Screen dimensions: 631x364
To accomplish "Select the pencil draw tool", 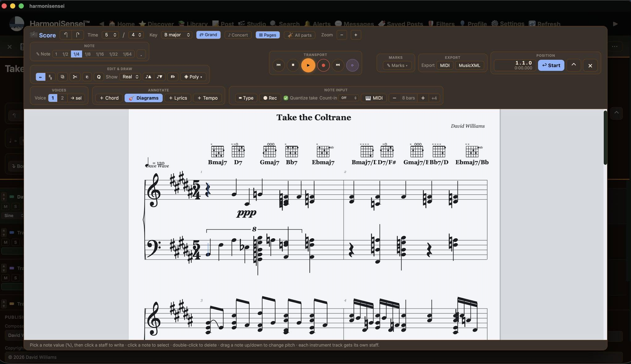I will pyautogui.click(x=40, y=77).
